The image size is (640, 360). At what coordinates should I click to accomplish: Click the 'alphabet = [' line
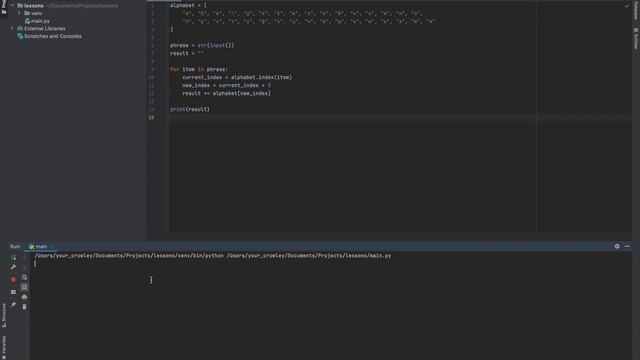point(188,5)
